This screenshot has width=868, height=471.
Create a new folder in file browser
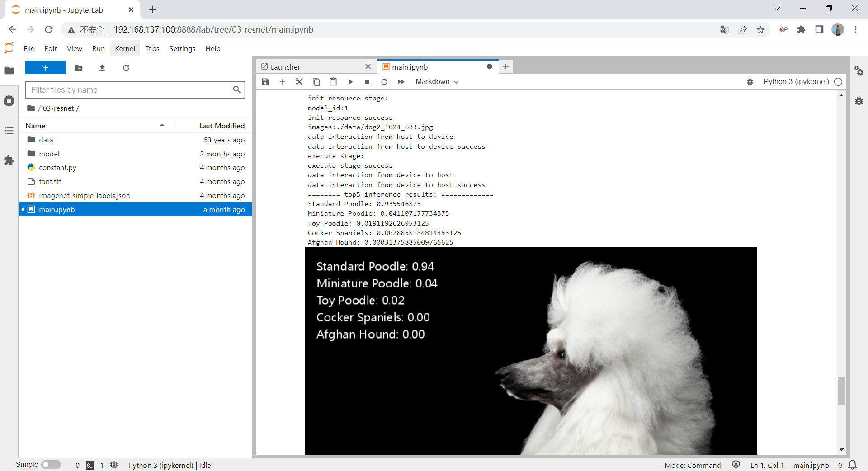(79, 67)
